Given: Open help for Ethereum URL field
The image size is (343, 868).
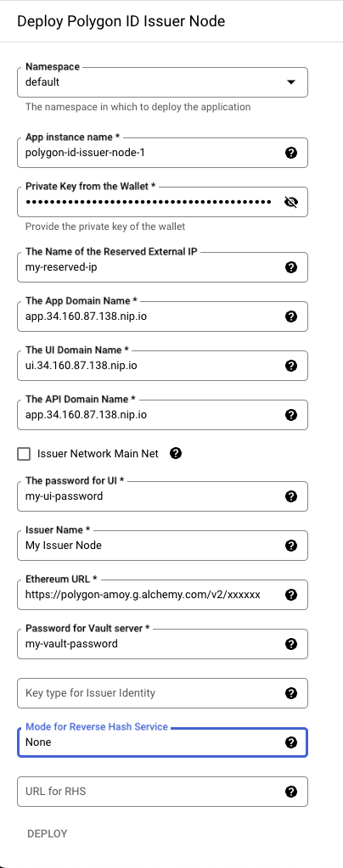Looking at the screenshot, I should pyautogui.click(x=291, y=595).
